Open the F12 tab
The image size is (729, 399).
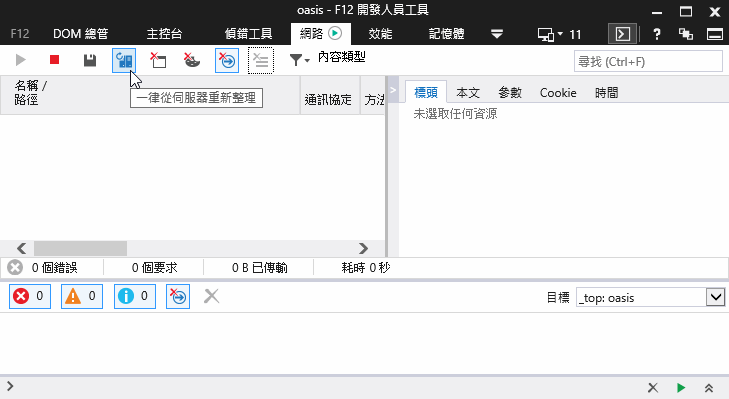click(x=20, y=34)
